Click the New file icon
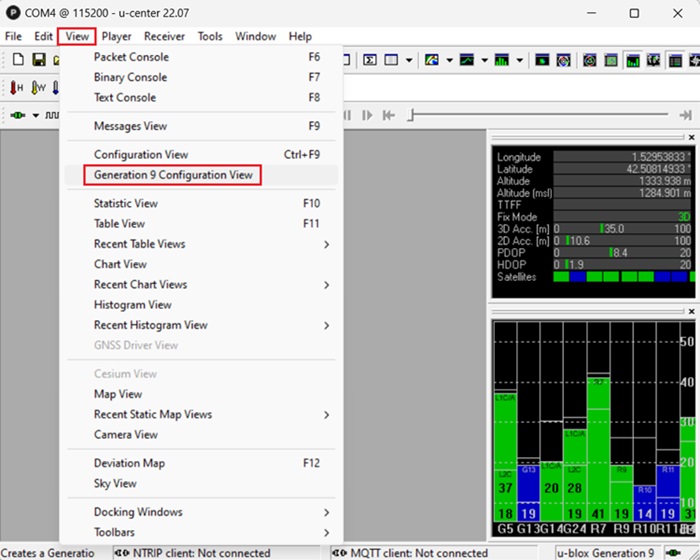The image size is (700, 560). (18, 61)
